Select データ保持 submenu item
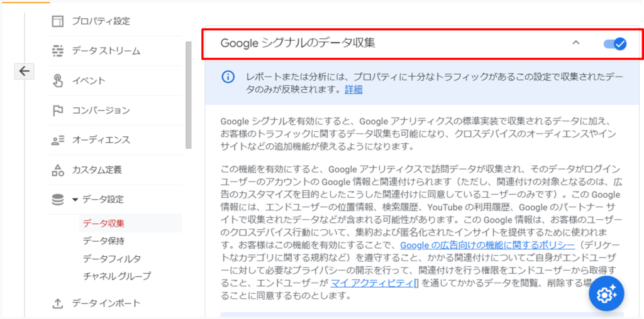 click(104, 241)
